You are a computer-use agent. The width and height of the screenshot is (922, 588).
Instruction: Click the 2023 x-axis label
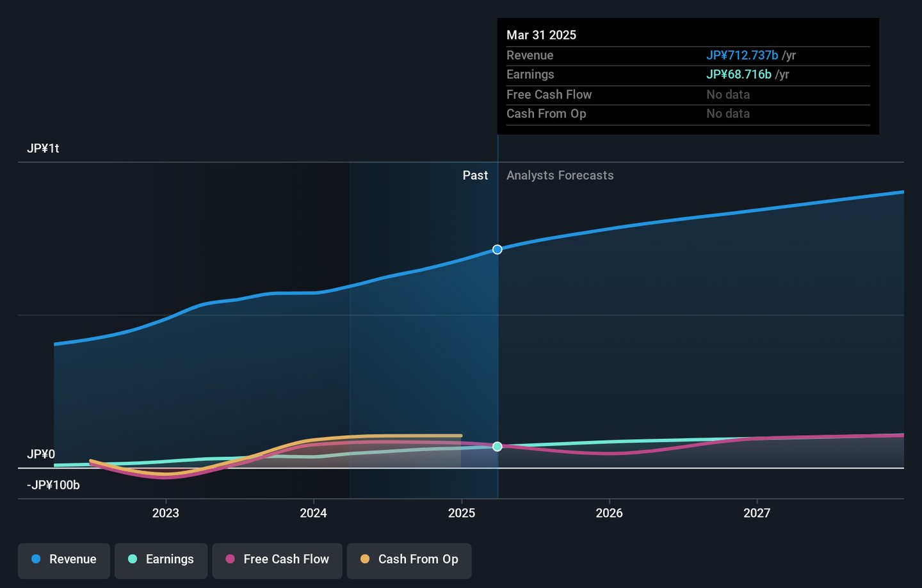pos(166,513)
